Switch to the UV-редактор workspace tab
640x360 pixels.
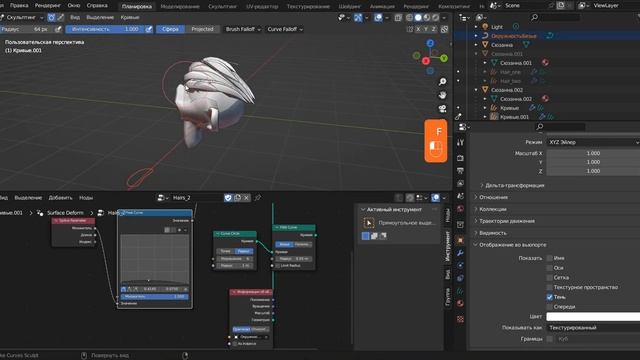pos(262,7)
